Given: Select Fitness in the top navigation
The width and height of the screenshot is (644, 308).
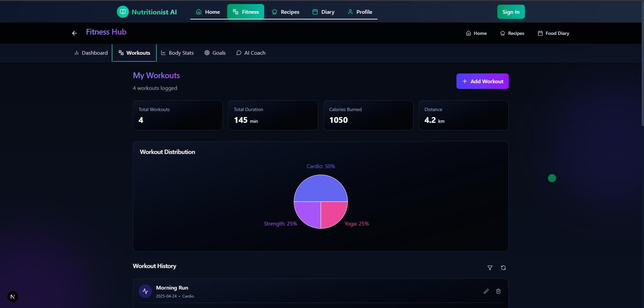Looking at the screenshot, I should (x=246, y=12).
